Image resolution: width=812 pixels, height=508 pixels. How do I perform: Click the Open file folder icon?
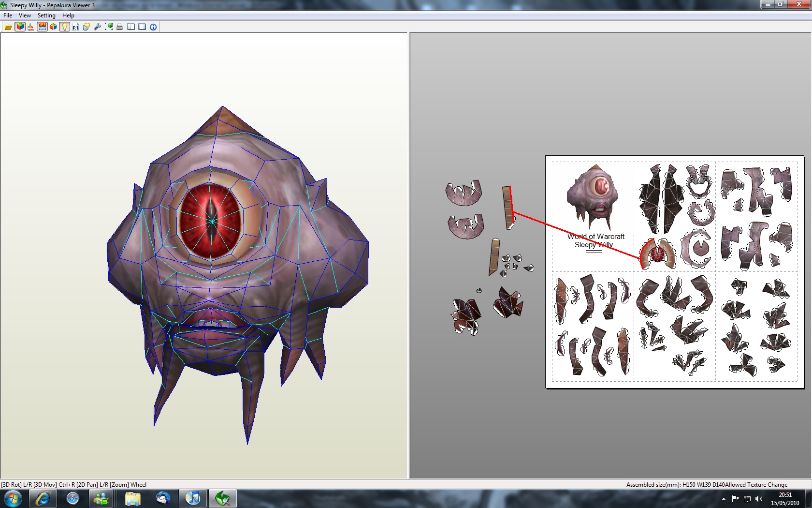tap(8, 27)
